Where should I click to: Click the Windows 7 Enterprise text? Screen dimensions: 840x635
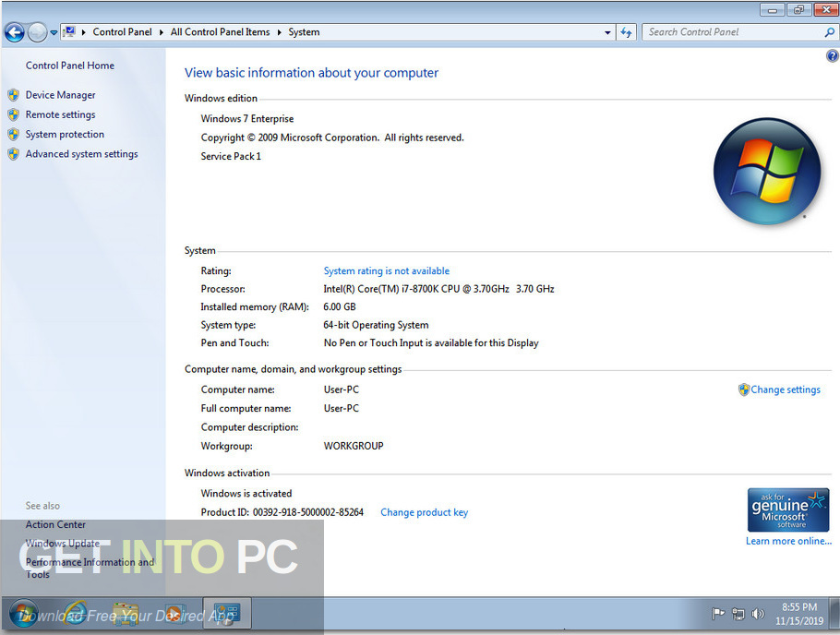point(247,119)
